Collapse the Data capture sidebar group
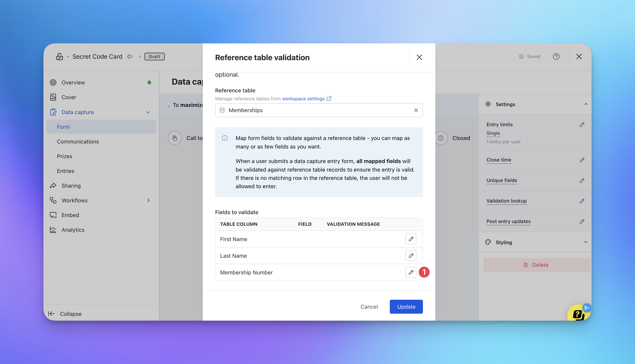 click(148, 112)
